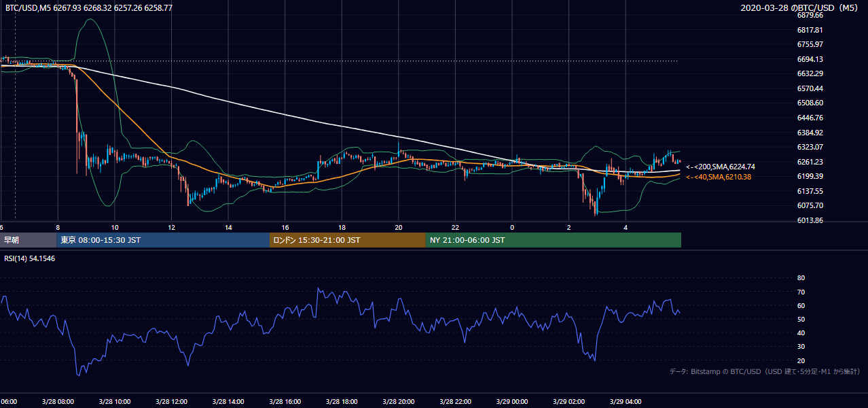The image size is (868, 408).
Task: Click the RSI 50 level label
Action: (x=801, y=319)
